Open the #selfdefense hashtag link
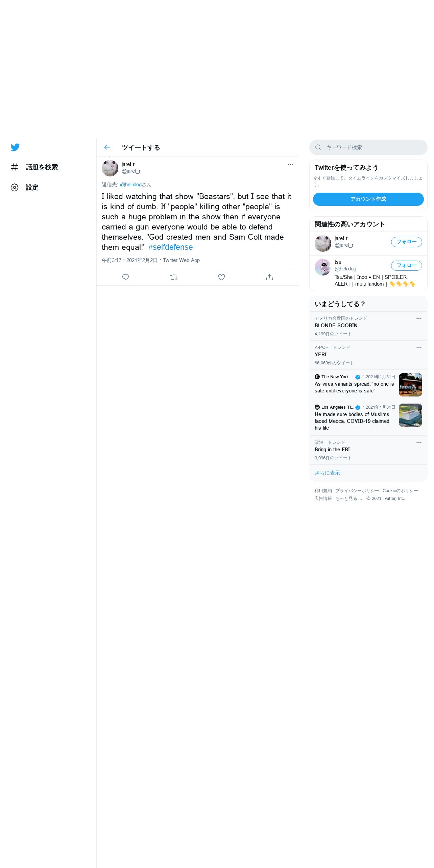This screenshot has width=434, height=868. click(170, 247)
